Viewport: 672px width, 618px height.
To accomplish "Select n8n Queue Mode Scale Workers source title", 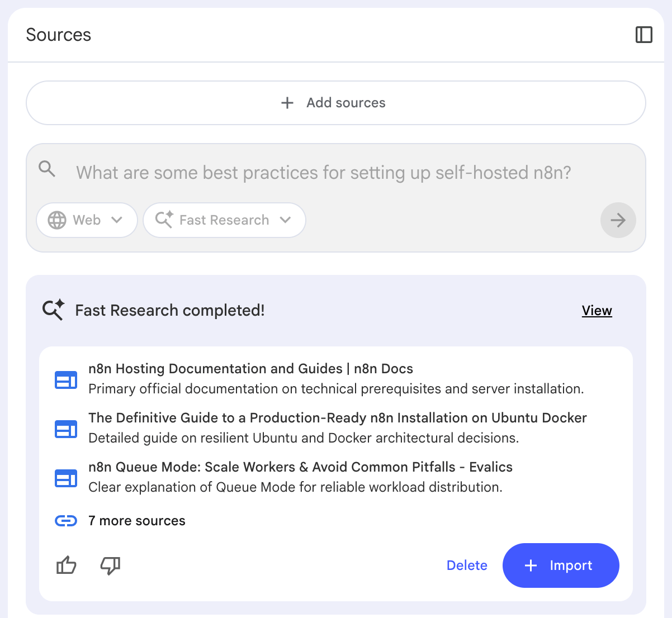I will [300, 467].
